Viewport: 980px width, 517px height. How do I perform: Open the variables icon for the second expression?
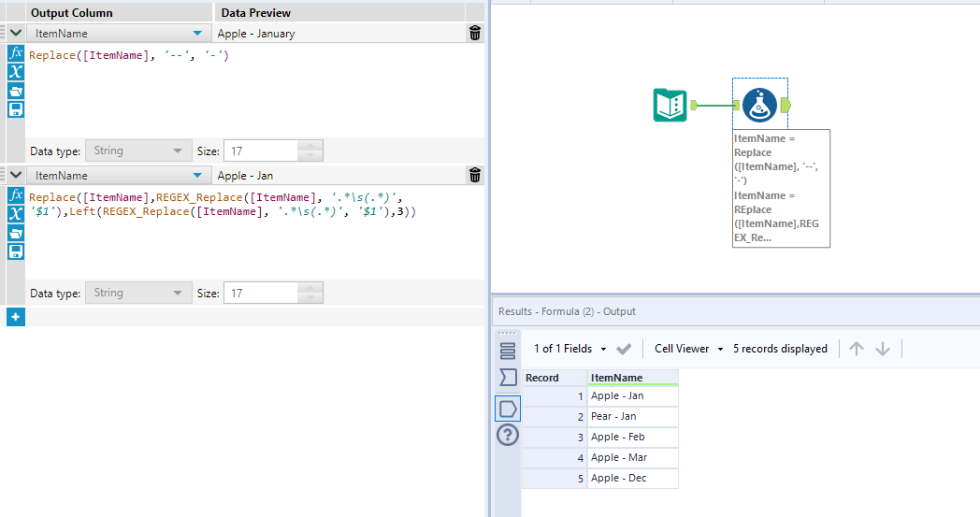(15, 214)
